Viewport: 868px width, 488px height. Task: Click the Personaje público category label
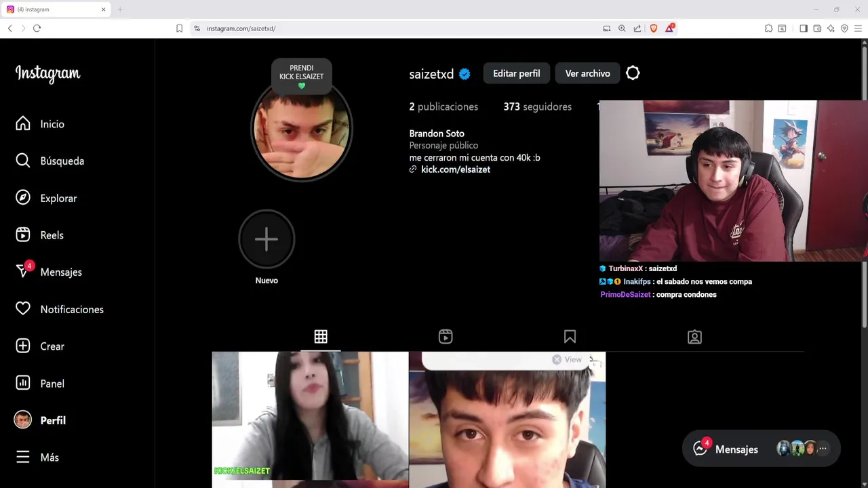pyautogui.click(x=443, y=146)
